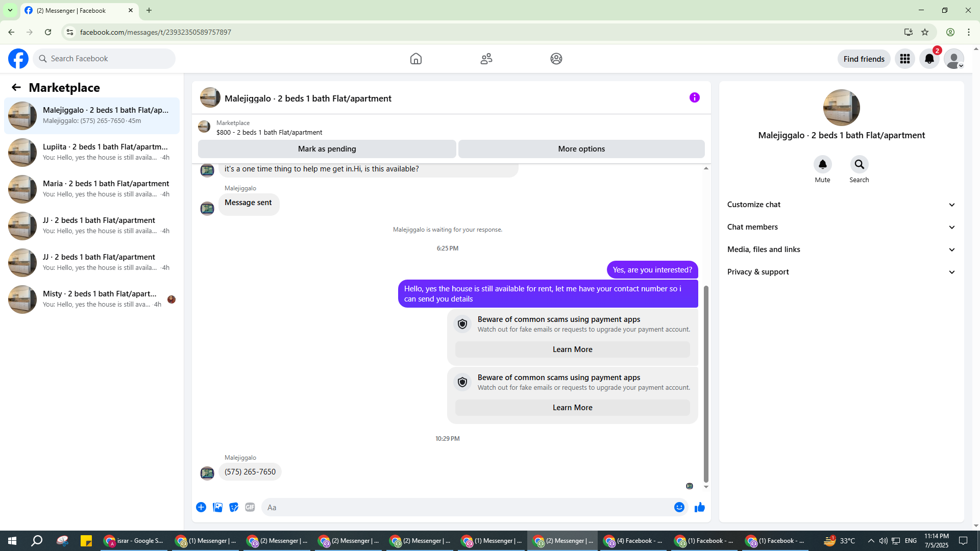Attach a photo using image icon
980x551 pixels.
pyautogui.click(x=217, y=507)
